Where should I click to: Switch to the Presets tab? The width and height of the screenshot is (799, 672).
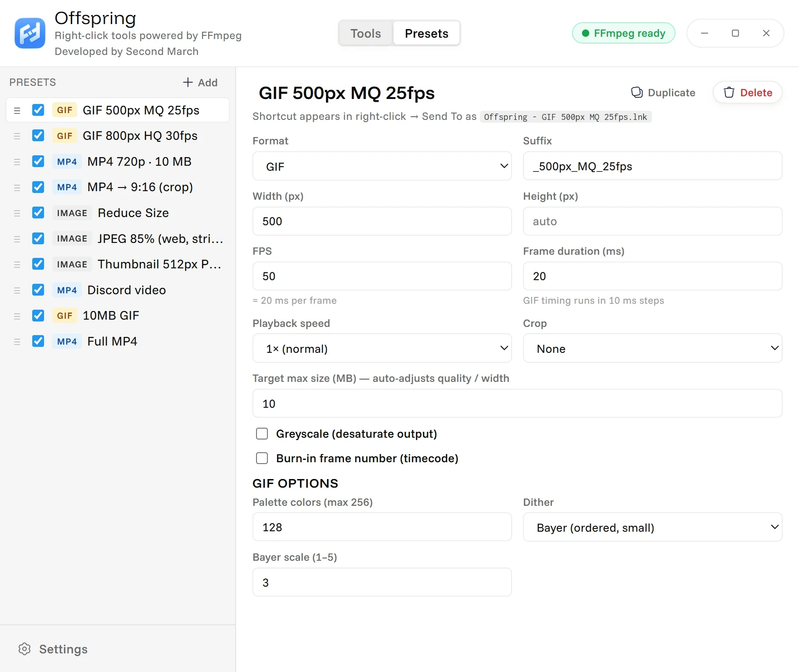[x=427, y=33]
